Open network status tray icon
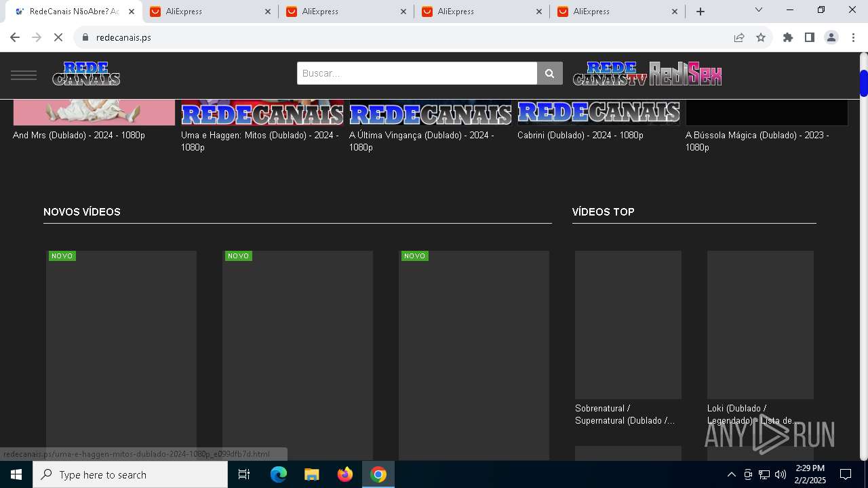Screen dimensions: 868x488 [x=764, y=474]
